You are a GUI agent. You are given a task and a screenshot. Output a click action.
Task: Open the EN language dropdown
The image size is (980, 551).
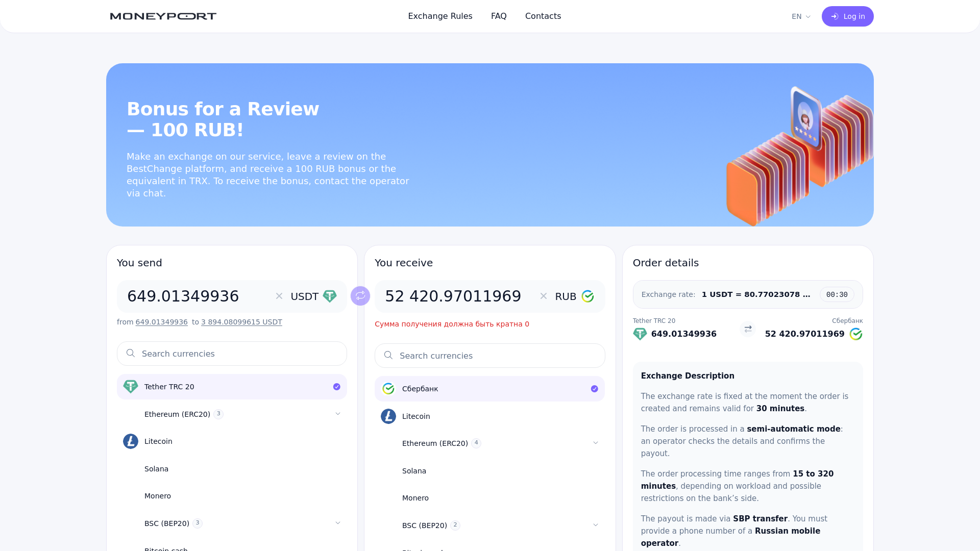801,16
